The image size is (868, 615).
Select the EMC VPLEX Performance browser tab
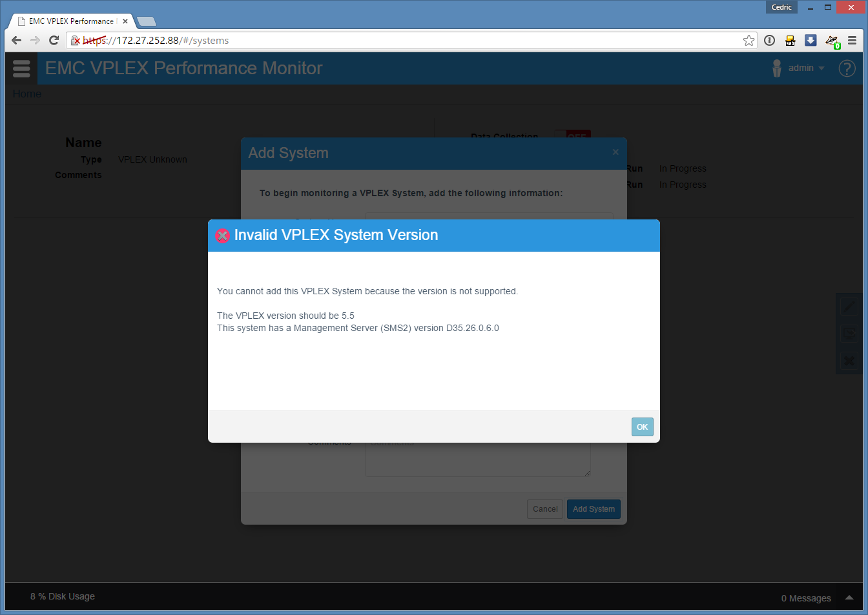pos(71,21)
